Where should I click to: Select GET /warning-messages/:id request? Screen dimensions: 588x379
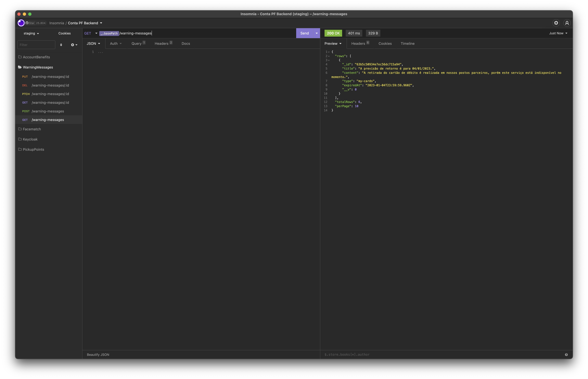[49, 102]
